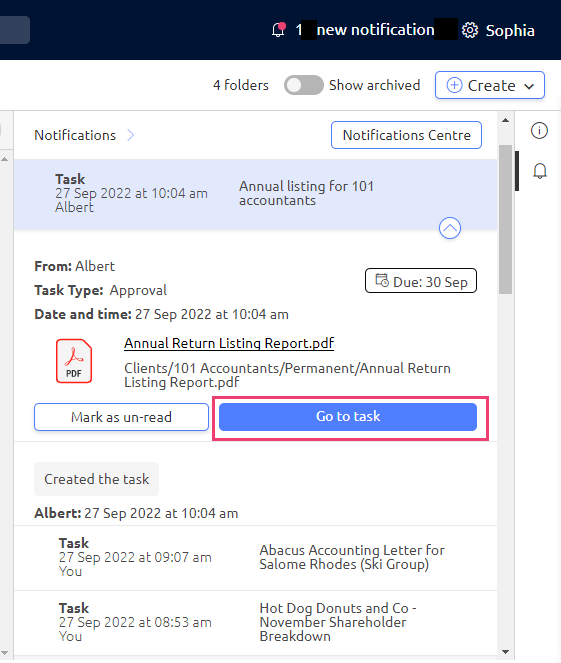This screenshot has height=663, width=561.
Task: Open the Notifications Centre
Action: click(406, 135)
